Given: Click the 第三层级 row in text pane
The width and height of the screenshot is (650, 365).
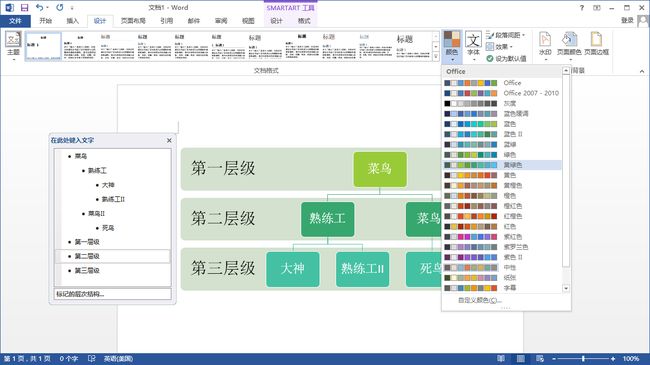Looking at the screenshot, I should pyautogui.click(x=113, y=270).
